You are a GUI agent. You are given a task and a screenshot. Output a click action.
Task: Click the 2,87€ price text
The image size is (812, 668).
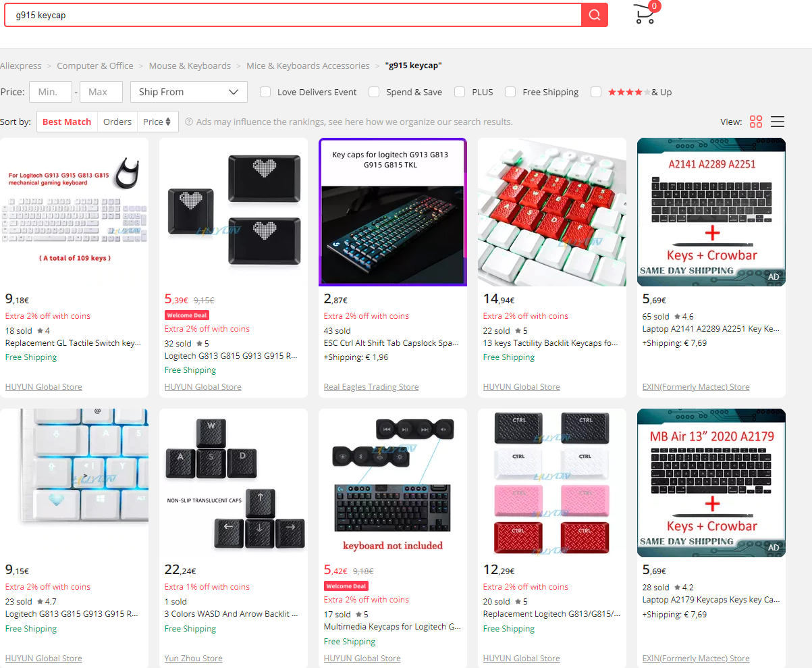(335, 299)
